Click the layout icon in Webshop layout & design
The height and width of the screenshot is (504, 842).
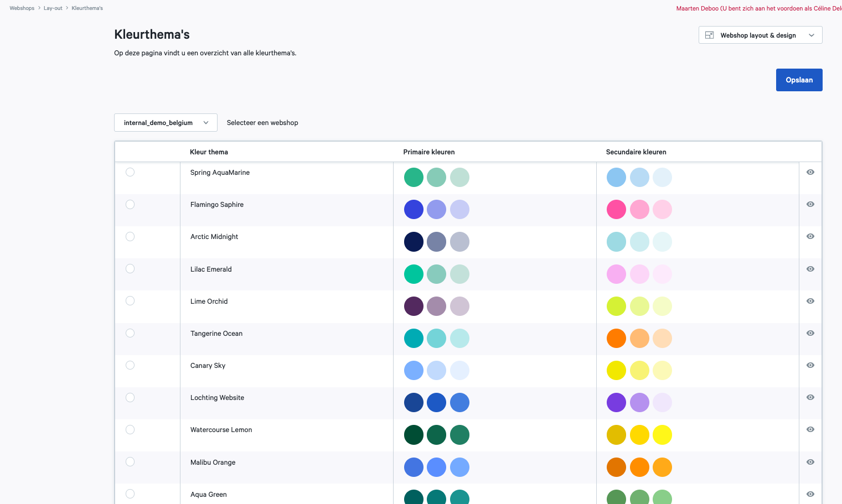709,35
